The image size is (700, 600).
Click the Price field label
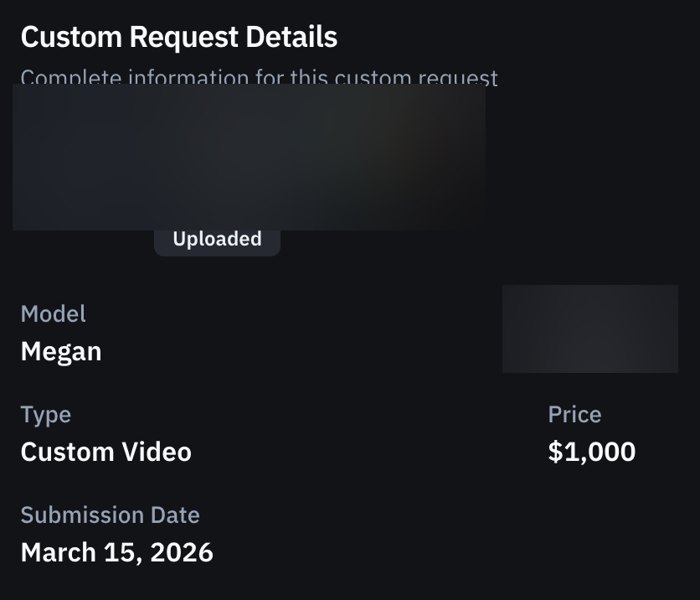point(574,414)
